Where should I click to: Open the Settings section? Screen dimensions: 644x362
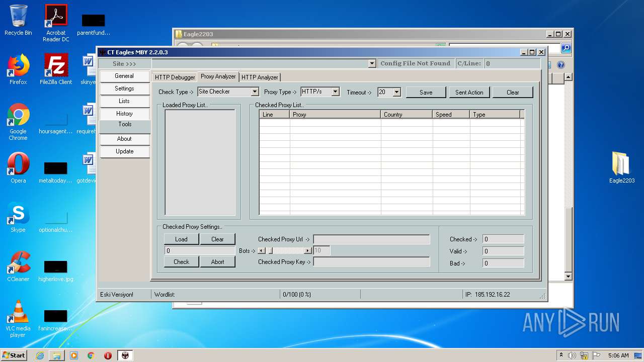[x=124, y=88]
